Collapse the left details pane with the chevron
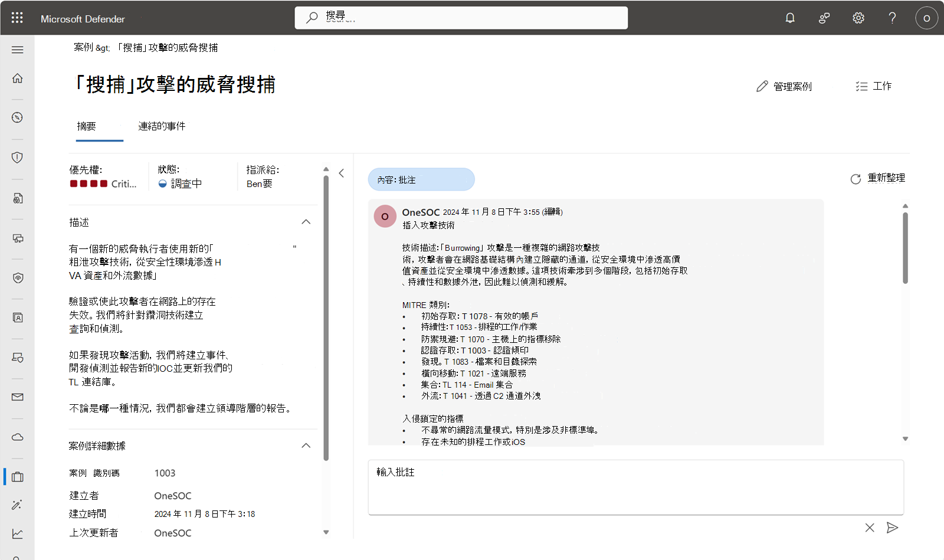944x560 pixels. point(341,173)
